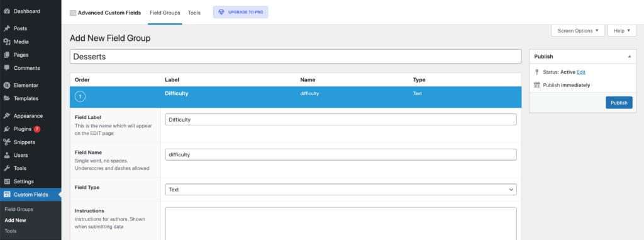The image size is (644, 240).
Task: Open Field Groups in sidebar submenu
Action: coord(19,209)
